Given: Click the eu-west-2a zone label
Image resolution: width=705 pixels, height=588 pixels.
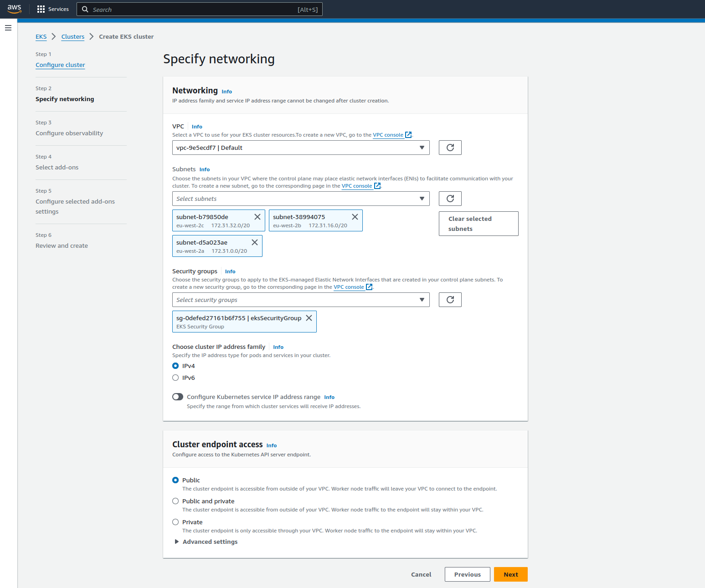Looking at the screenshot, I should (190, 251).
